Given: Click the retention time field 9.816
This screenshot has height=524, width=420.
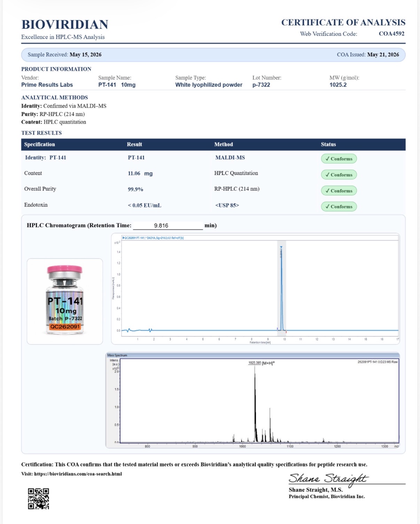Looking at the screenshot, I should coord(168,226).
